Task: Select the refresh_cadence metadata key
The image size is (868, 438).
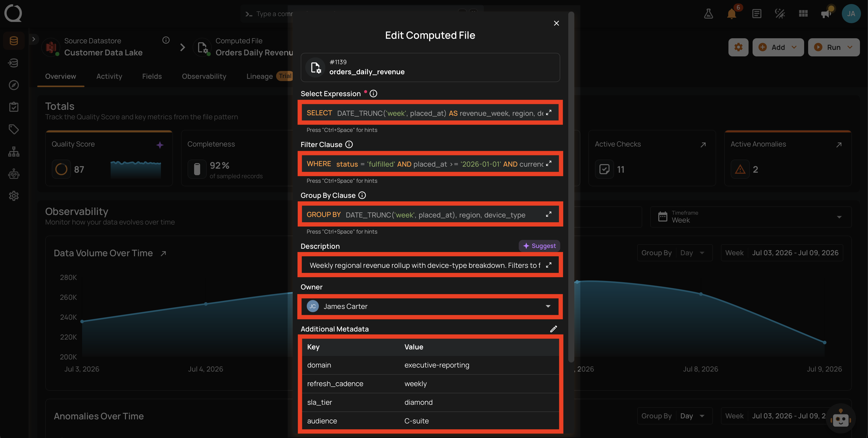Action: point(335,384)
